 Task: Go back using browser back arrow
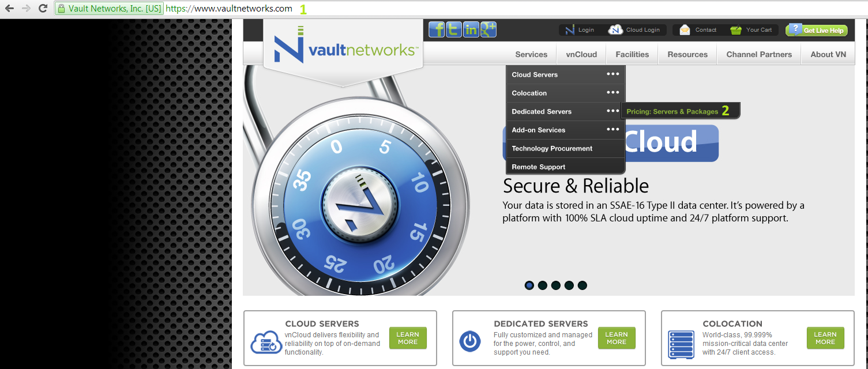[9, 9]
